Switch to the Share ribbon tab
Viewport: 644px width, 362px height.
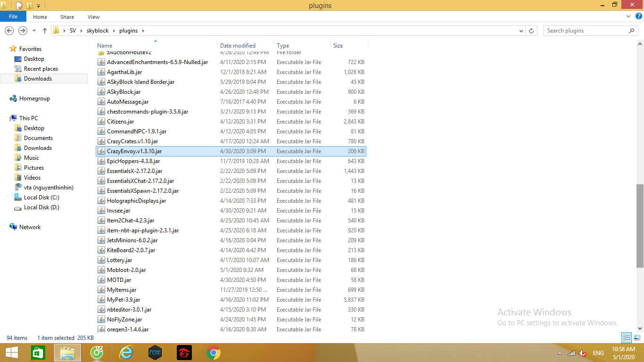(67, 17)
